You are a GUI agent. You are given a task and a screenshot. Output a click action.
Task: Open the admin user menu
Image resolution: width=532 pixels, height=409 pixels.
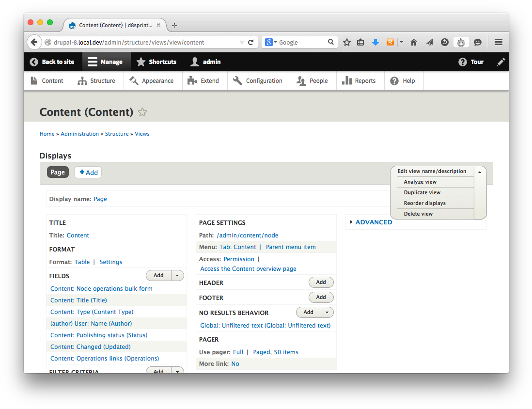click(x=205, y=62)
